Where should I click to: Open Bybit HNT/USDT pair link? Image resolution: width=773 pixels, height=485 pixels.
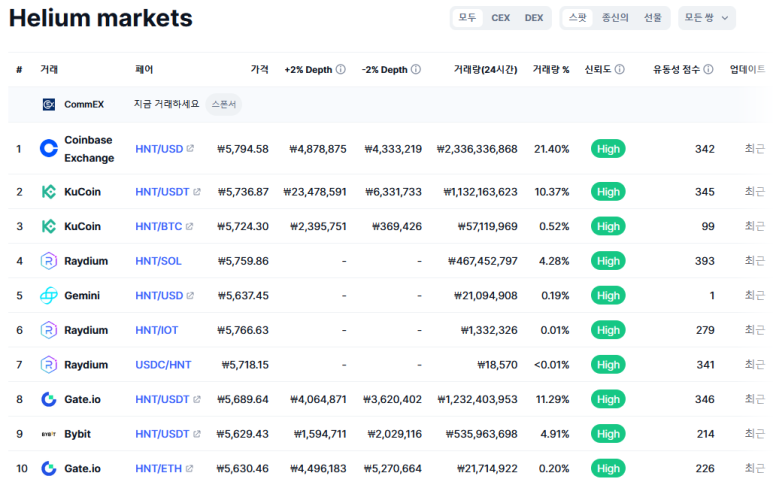[162, 434]
